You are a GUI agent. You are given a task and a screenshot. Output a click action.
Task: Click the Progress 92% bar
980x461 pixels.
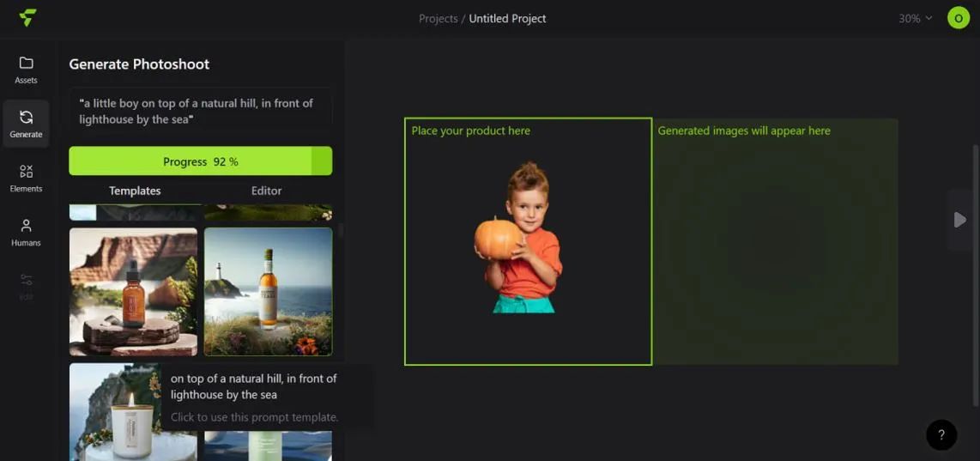[200, 161]
